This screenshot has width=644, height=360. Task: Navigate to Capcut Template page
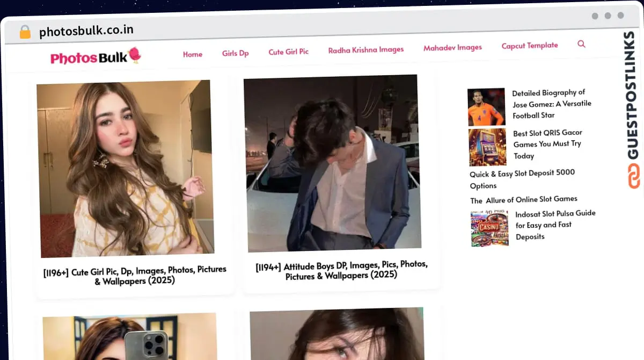pyautogui.click(x=529, y=46)
